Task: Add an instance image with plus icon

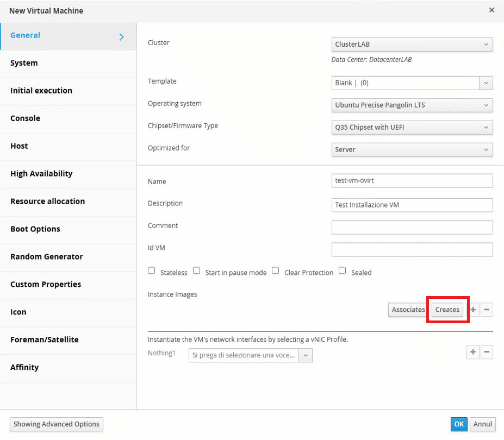Action: coord(473,310)
